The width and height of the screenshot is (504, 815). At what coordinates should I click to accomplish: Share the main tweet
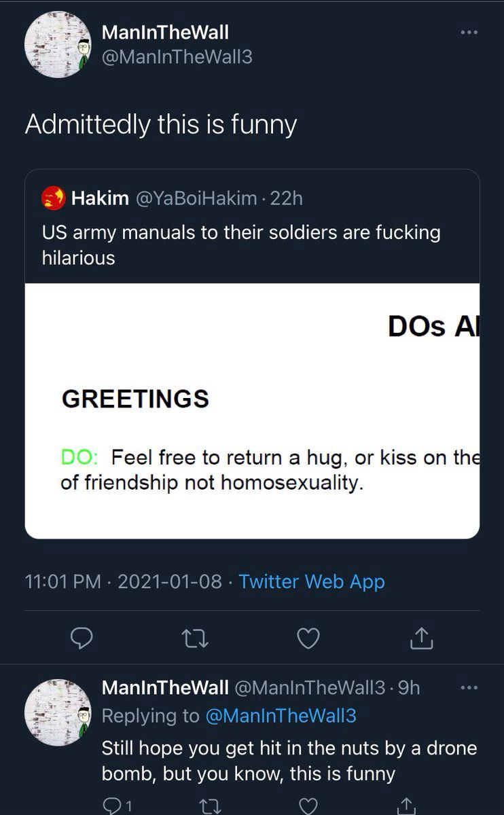[422, 638]
